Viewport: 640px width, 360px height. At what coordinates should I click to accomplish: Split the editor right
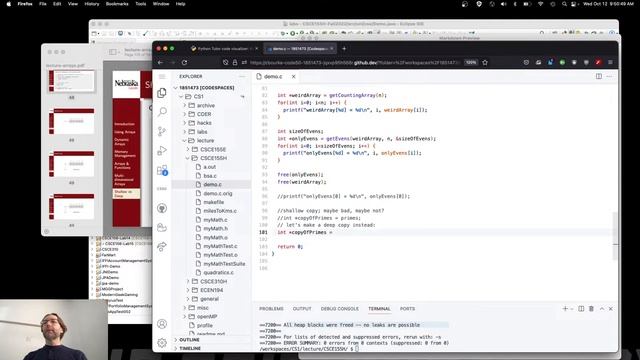(598, 76)
